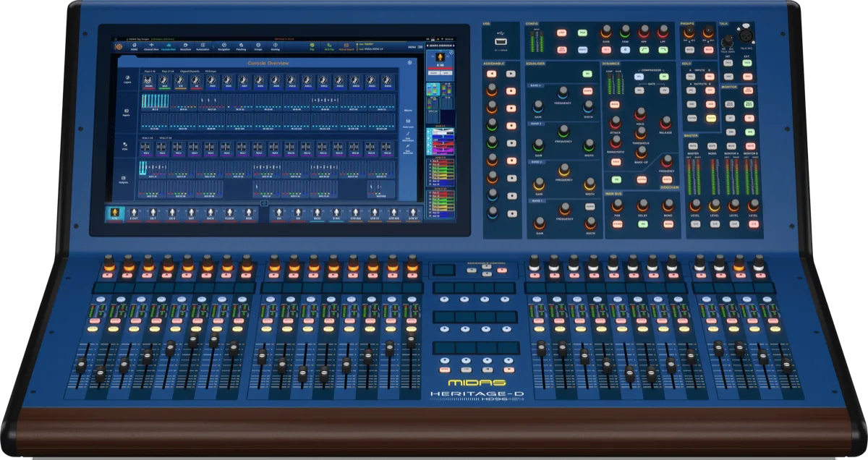This screenshot has height=460, width=868.
Task: Click the LINK button in the Config section
Action: pos(561,33)
